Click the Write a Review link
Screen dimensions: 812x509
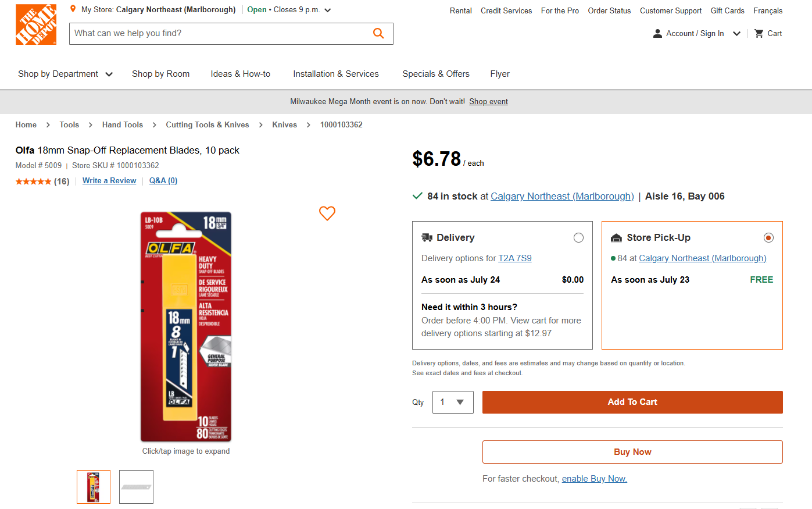pyautogui.click(x=109, y=181)
